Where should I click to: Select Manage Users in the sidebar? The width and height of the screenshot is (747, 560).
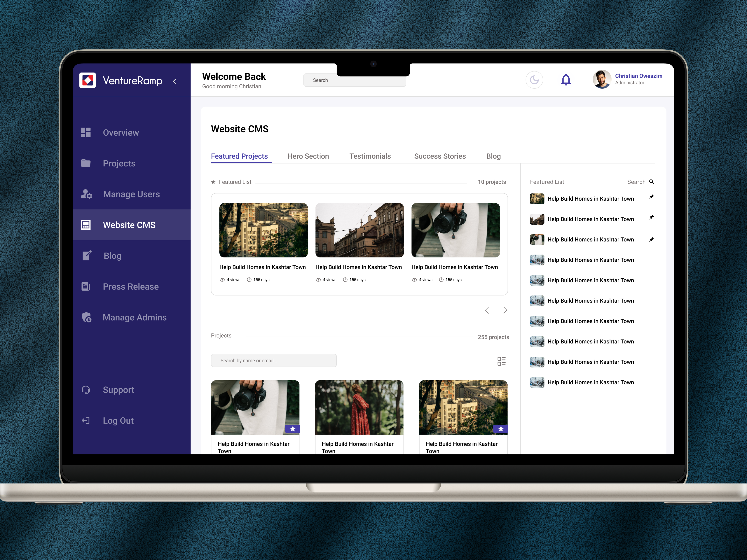pos(132,194)
